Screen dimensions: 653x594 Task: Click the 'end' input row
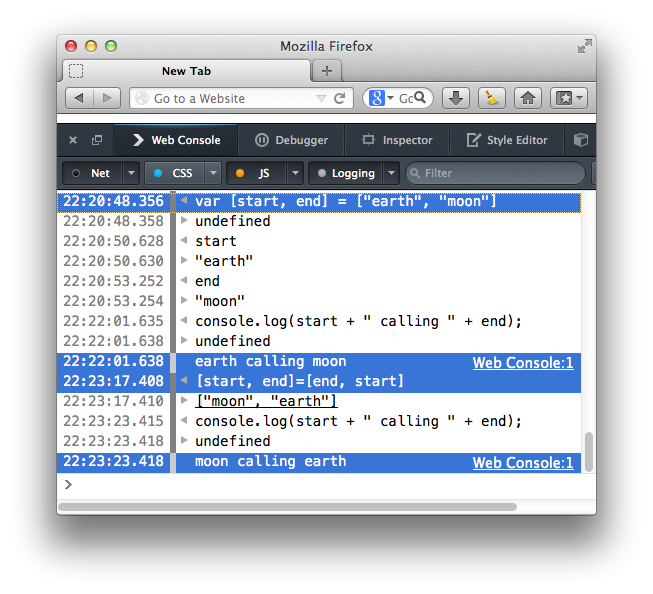pyautogui.click(x=319, y=281)
